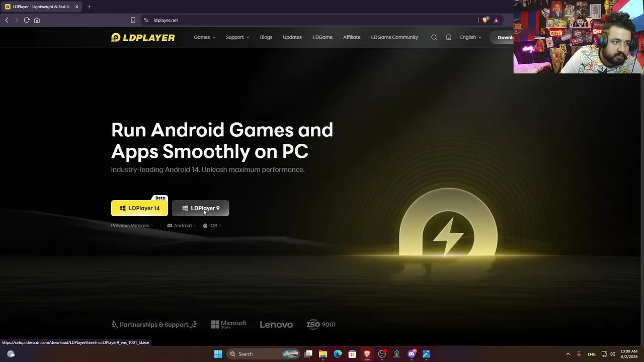644x362 pixels.
Task: Click the Lenovo partner logo
Action: (276, 325)
